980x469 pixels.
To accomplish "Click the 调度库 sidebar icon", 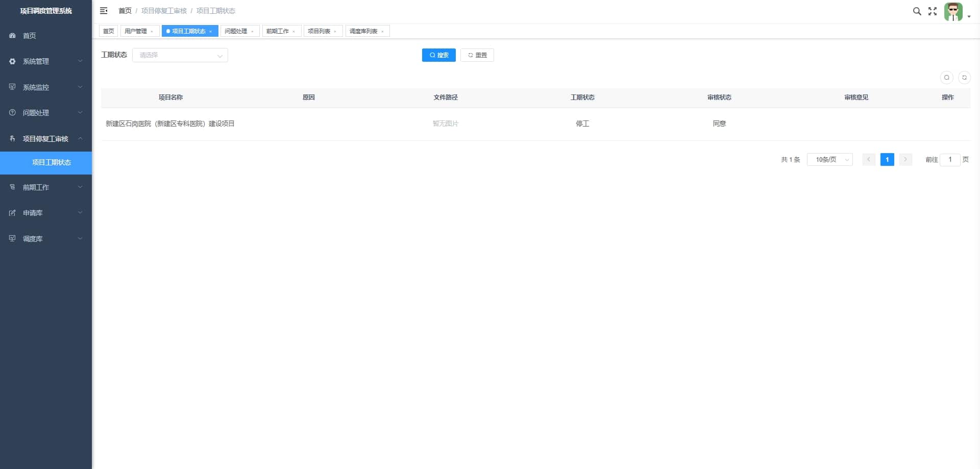I will click(x=12, y=238).
